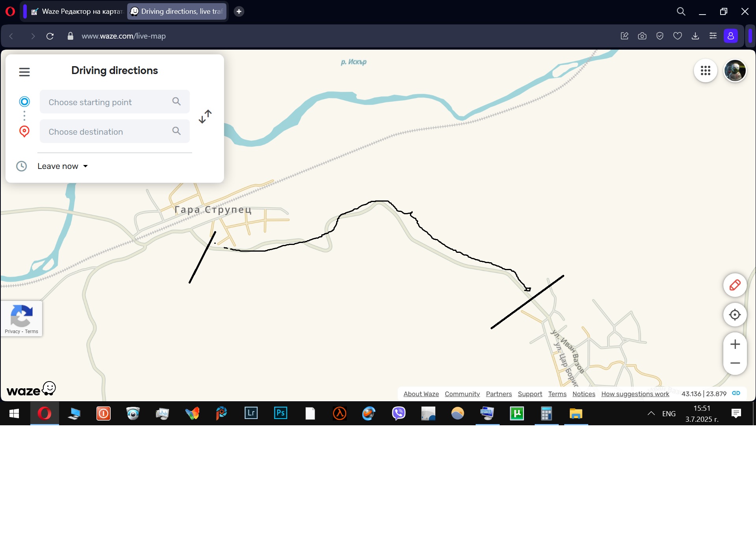Viewport: 756px width, 545px height.
Task: Copy map coordinates permalink icon
Action: (736, 393)
